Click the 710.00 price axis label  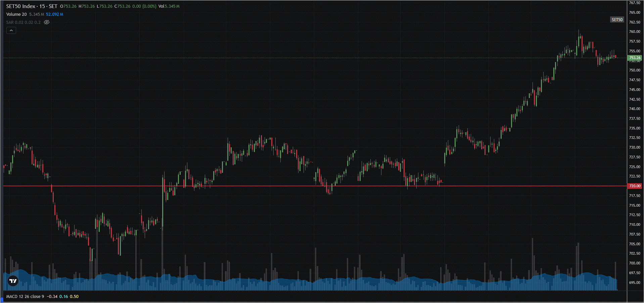pos(635,225)
